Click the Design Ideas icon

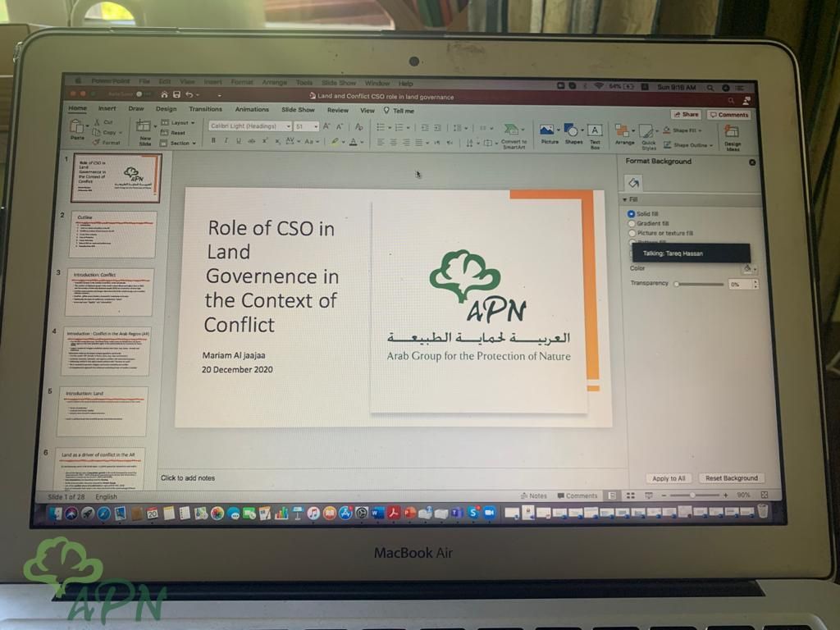click(731, 132)
